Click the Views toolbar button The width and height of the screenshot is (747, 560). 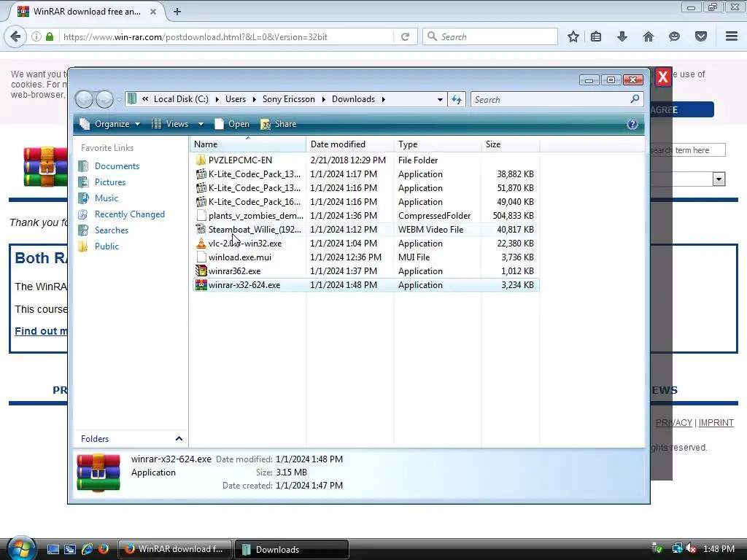tap(170, 124)
